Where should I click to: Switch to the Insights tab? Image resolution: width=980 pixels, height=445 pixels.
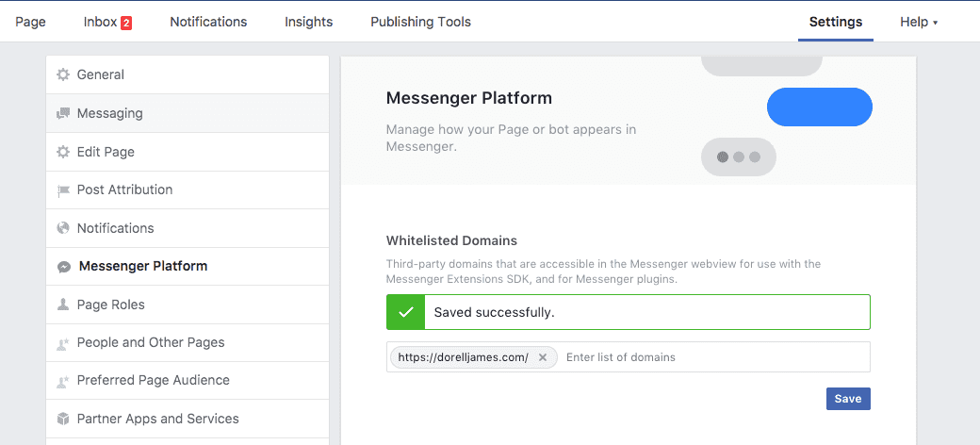point(308,22)
